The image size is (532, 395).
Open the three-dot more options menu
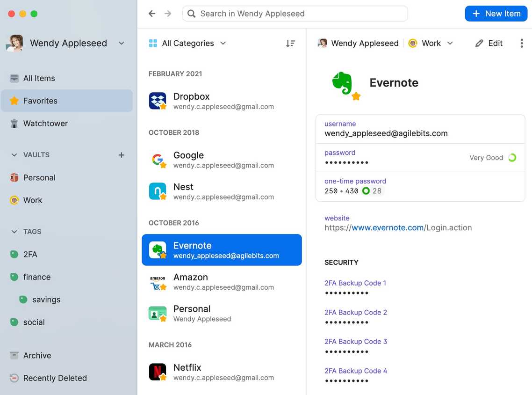522,43
